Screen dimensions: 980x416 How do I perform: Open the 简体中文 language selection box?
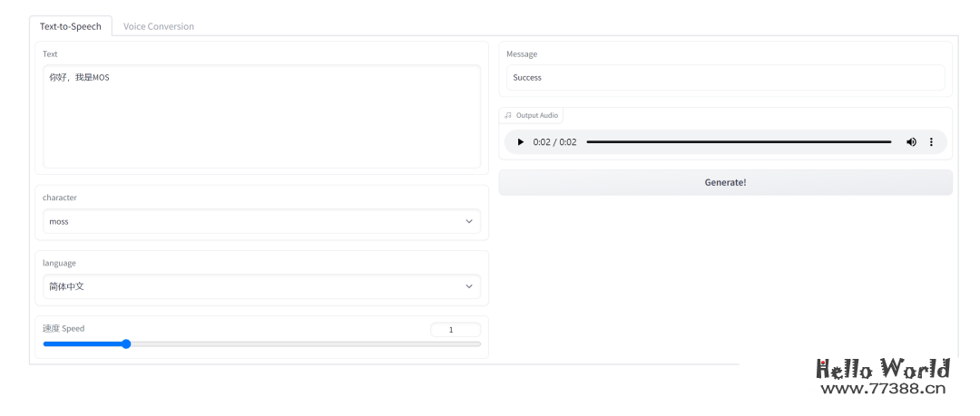254,286
